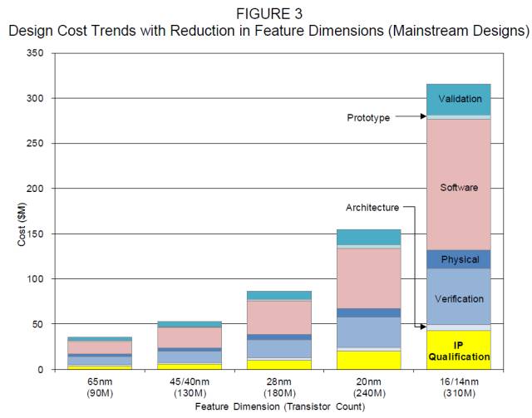Screen dimensions: 532x418
Task: Select the light blue verification segment of 45/40nm bar
Action: click(x=190, y=357)
